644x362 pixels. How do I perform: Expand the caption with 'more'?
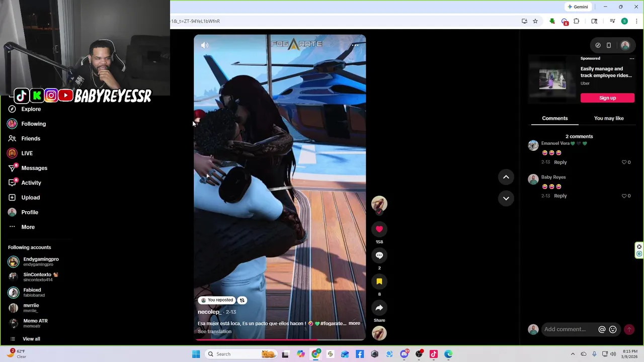click(x=354, y=323)
